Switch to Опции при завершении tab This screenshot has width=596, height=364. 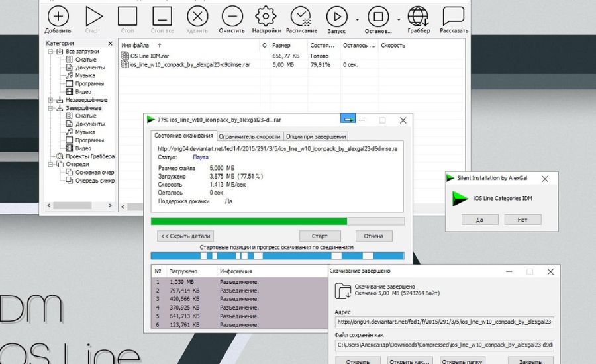(x=316, y=136)
